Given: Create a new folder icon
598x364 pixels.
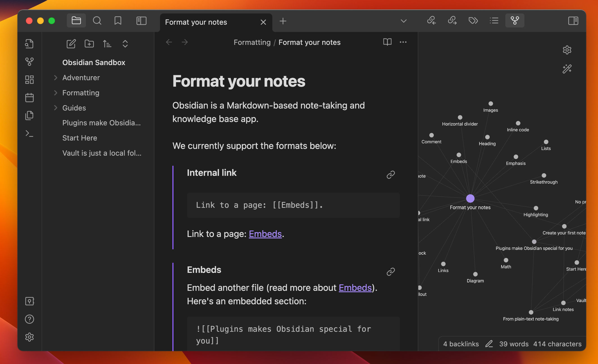Looking at the screenshot, I should (89, 44).
